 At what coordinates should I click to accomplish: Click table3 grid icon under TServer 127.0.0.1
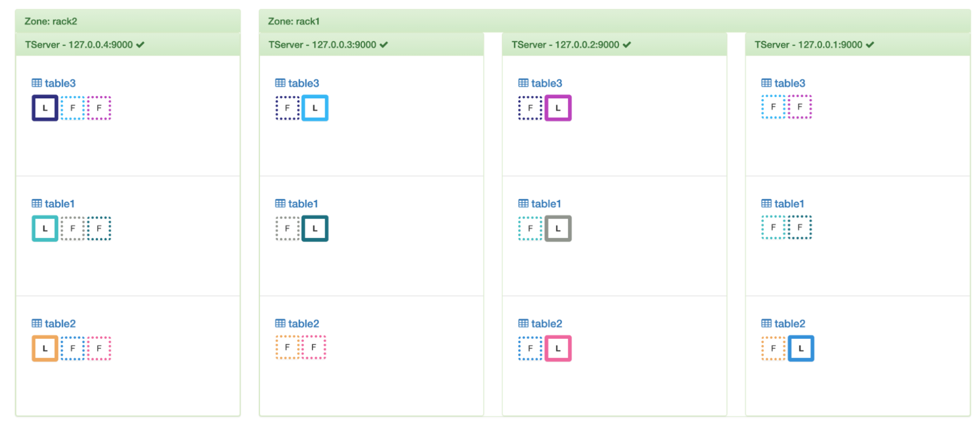pos(766,83)
